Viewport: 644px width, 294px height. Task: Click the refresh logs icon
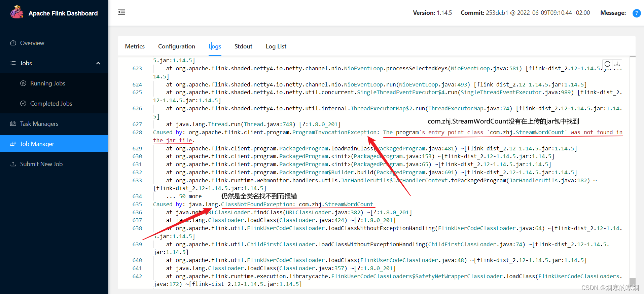(x=607, y=64)
